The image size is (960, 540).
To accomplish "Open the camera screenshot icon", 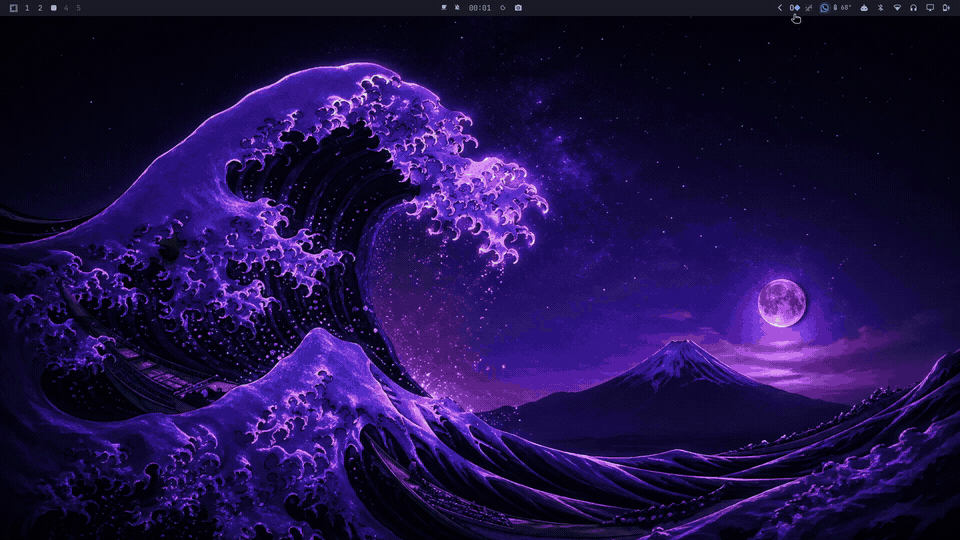I will pyautogui.click(x=519, y=8).
